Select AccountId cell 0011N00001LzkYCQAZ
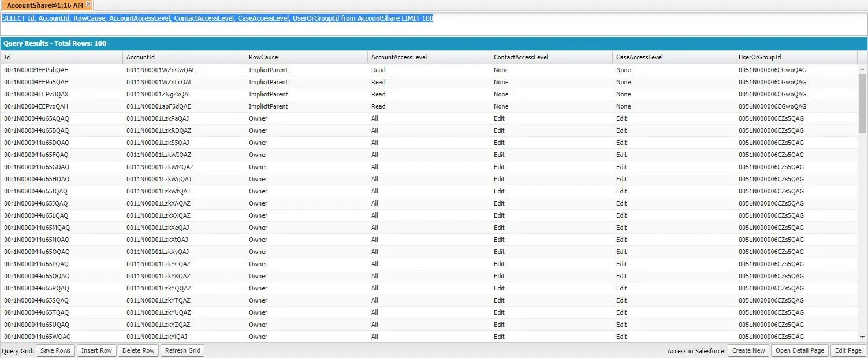Viewport: 868px width, 358px height. coord(184,264)
